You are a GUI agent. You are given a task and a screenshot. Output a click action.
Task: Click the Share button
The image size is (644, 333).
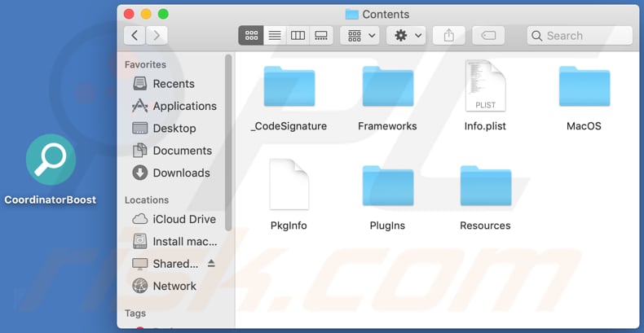click(448, 36)
